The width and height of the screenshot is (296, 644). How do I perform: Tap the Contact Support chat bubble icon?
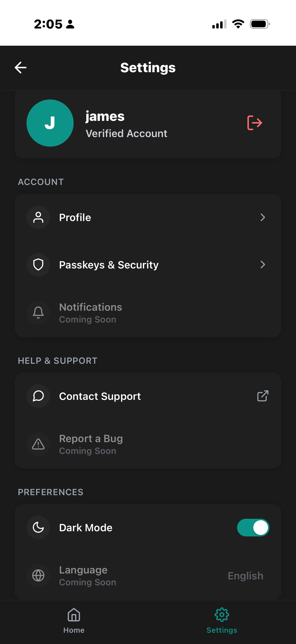point(38,396)
